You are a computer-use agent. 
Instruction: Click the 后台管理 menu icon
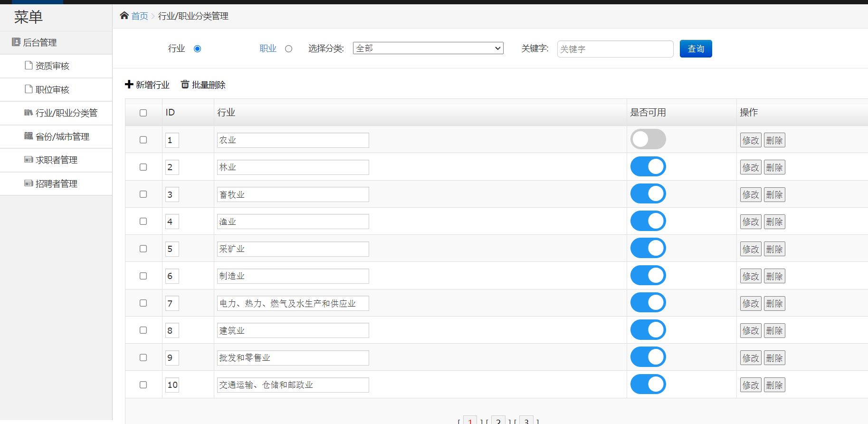(x=16, y=42)
